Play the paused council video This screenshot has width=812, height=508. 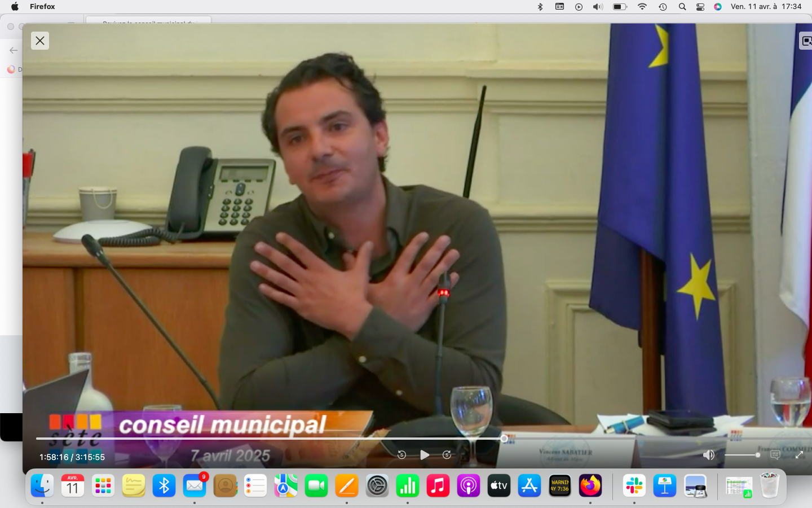pyautogui.click(x=425, y=455)
